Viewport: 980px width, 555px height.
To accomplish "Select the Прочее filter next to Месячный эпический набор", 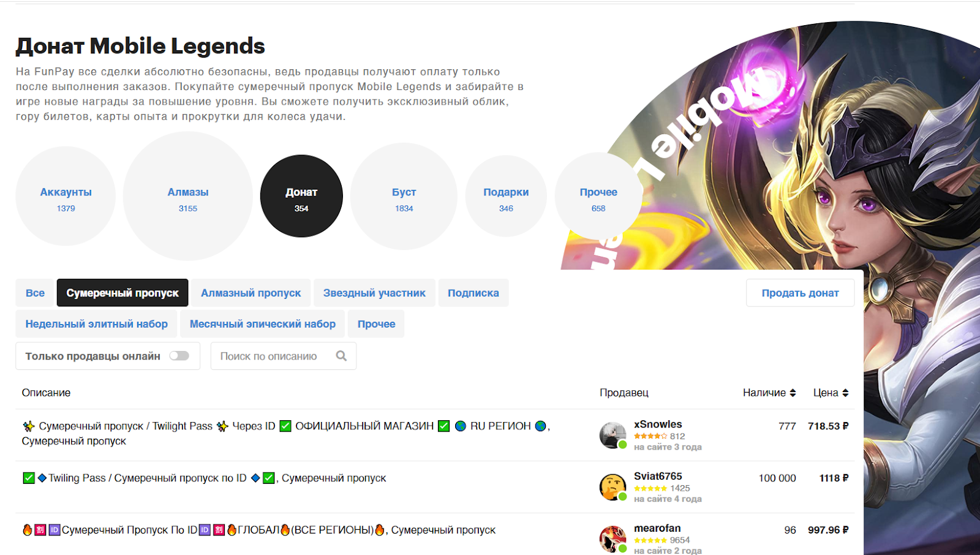I will point(377,324).
